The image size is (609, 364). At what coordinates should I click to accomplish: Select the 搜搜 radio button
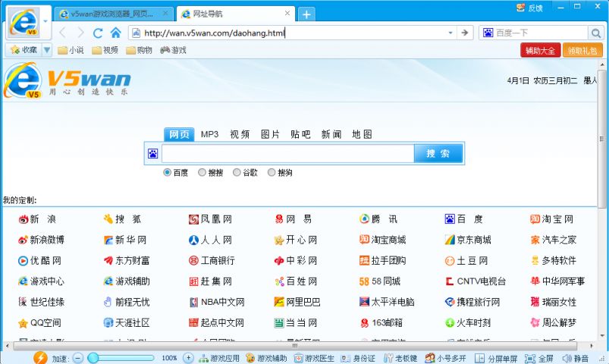click(x=202, y=172)
